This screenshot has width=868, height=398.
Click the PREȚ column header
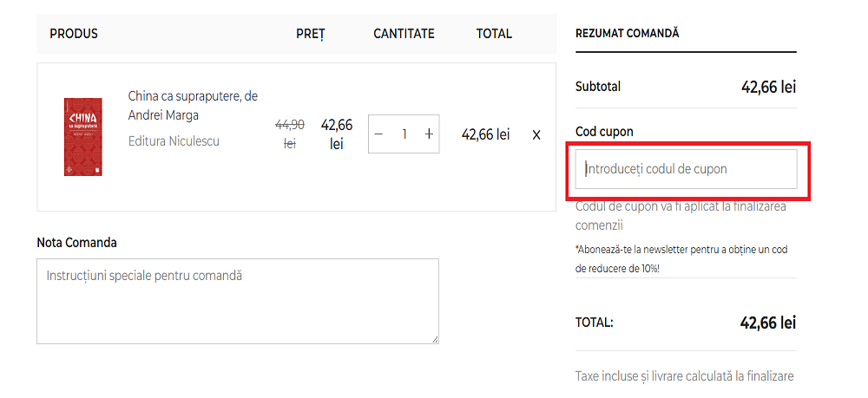pos(310,34)
